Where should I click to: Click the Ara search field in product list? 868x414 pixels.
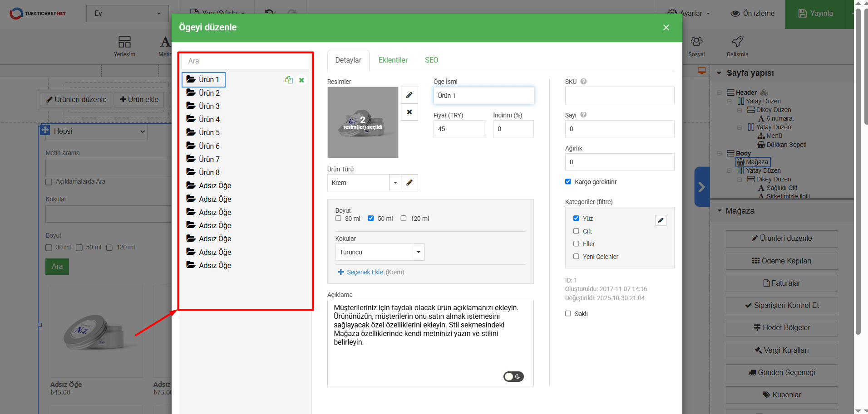click(245, 61)
